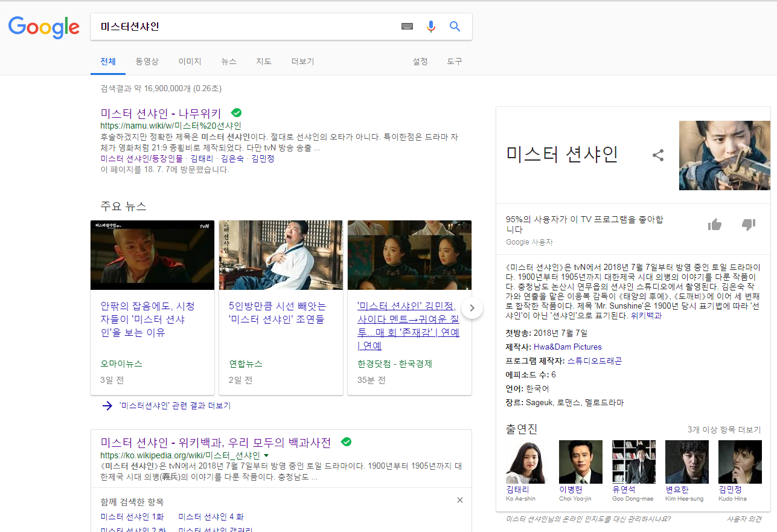Viewport: 777px width, 532px height.
Task: Click the blue magnifier search button
Action: point(455,27)
